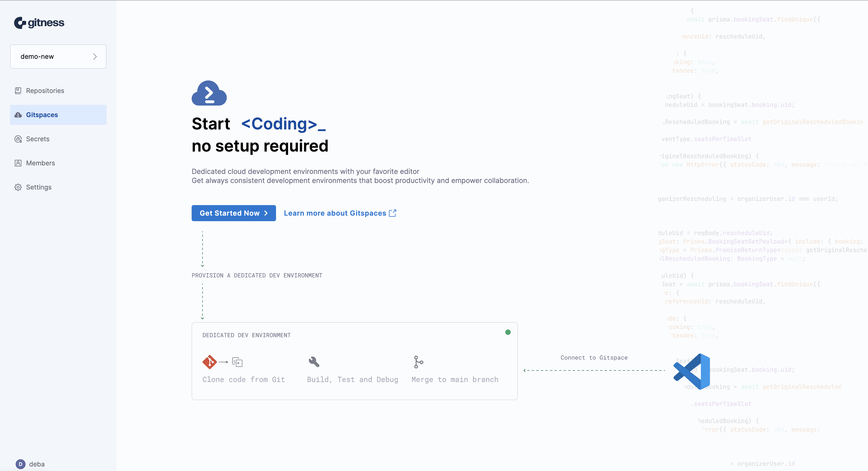868x471 pixels.
Task: Open the Members section
Action: click(40, 163)
